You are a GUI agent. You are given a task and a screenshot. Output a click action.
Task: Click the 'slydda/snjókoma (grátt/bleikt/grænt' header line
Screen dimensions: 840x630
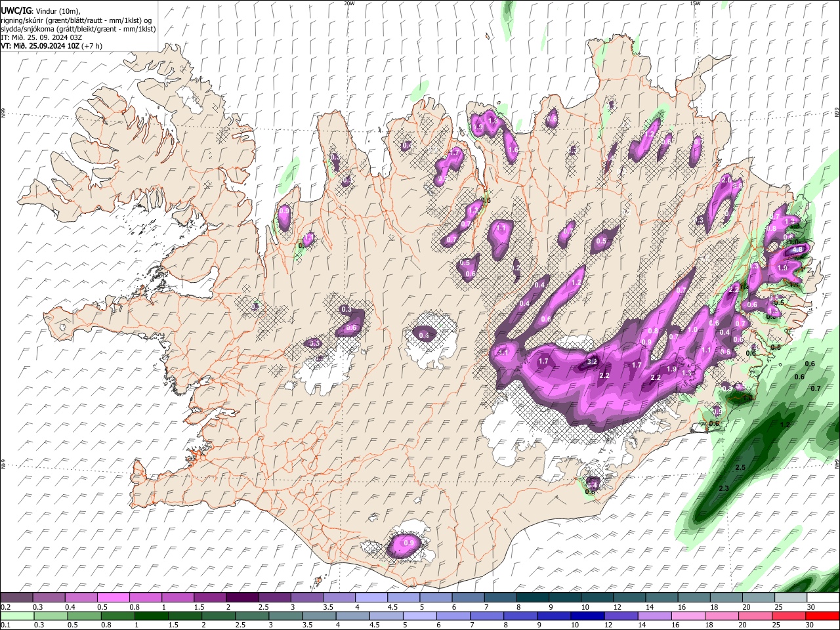tap(78, 29)
